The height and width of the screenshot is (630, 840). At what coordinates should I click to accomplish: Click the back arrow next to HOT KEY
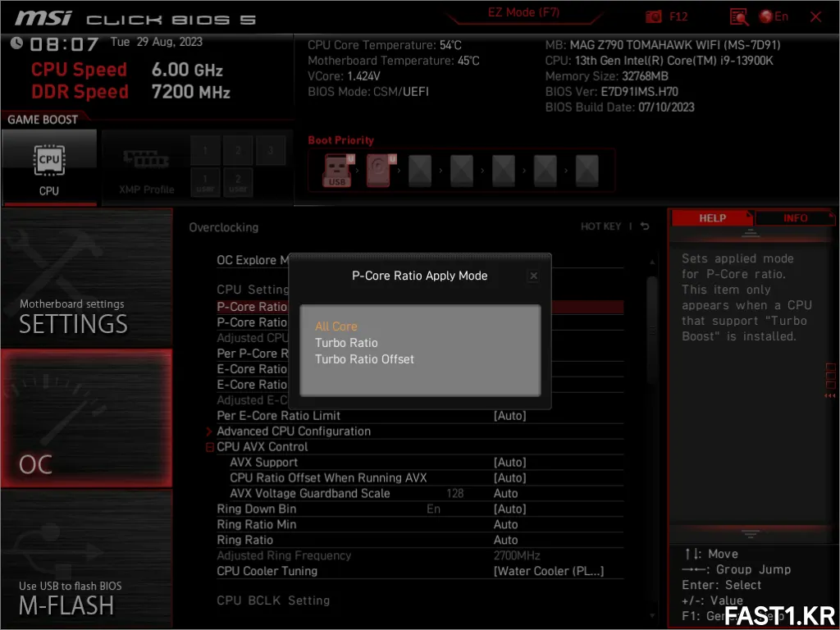pos(645,226)
